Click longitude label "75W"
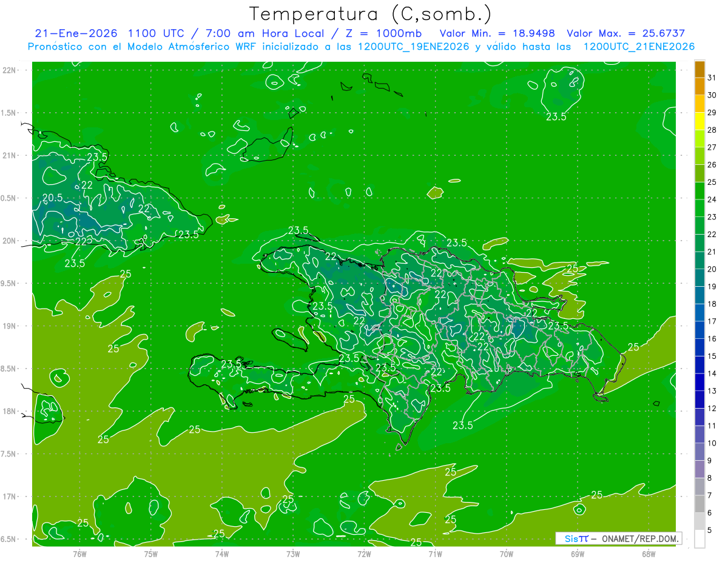 (x=150, y=553)
